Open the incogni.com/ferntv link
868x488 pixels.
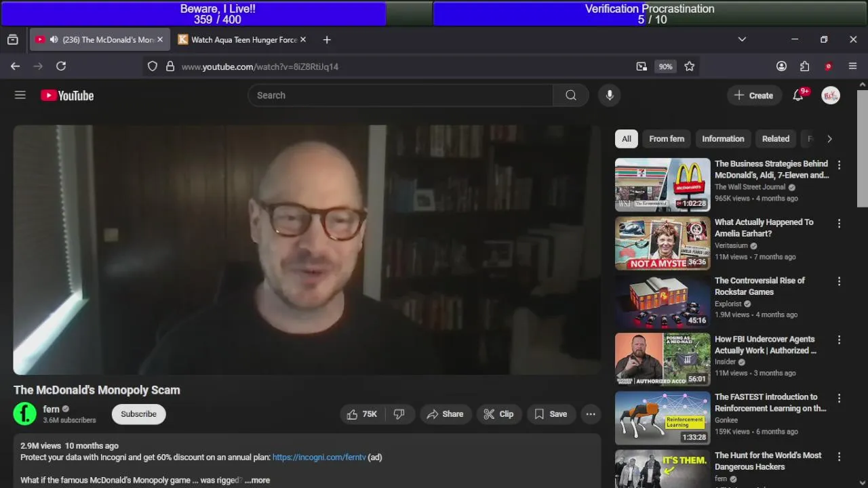point(319,457)
